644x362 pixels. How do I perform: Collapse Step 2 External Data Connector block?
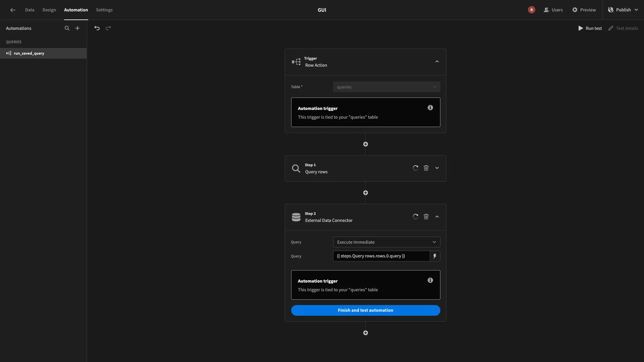point(437,217)
